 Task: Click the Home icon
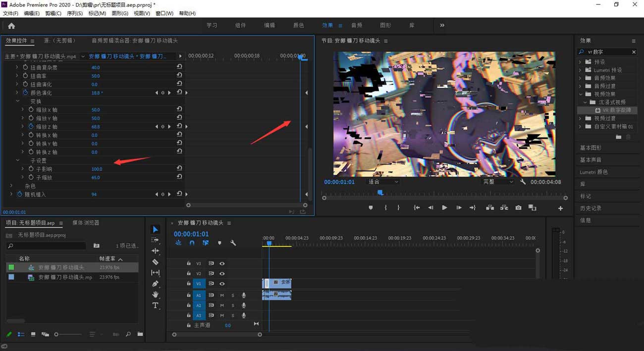[11, 26]
